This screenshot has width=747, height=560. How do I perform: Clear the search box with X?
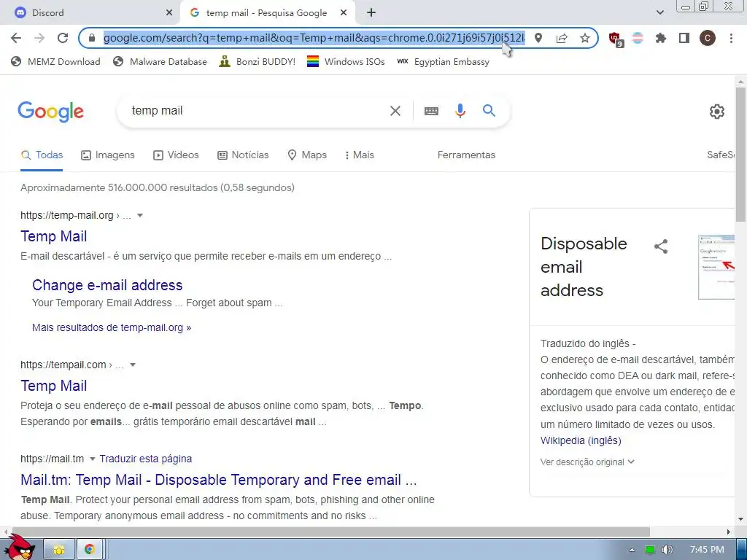(395, 111)
